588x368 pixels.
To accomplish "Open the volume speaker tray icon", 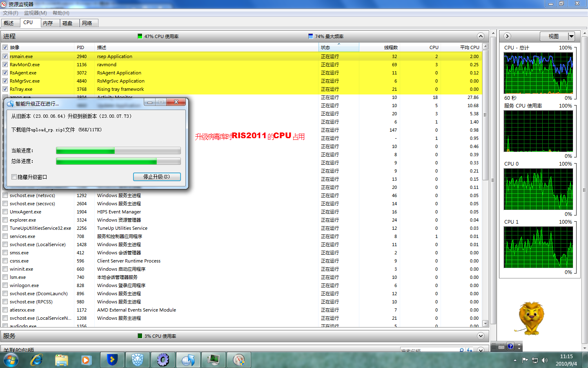I will click(x=545, y=360).
